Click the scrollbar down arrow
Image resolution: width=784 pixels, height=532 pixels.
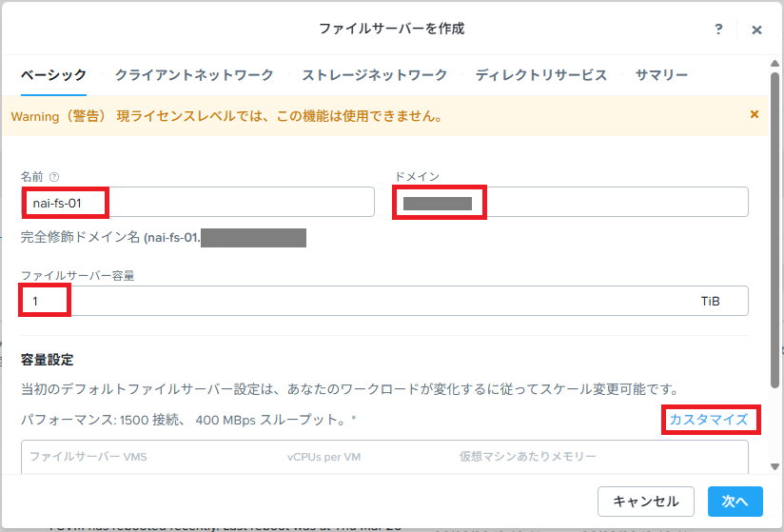coord(775,467)
